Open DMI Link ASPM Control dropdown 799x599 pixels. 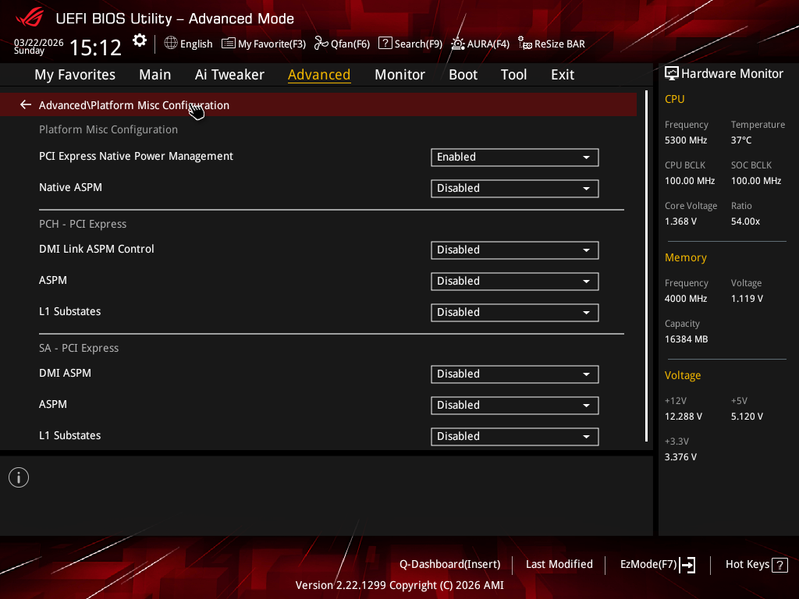515,250
